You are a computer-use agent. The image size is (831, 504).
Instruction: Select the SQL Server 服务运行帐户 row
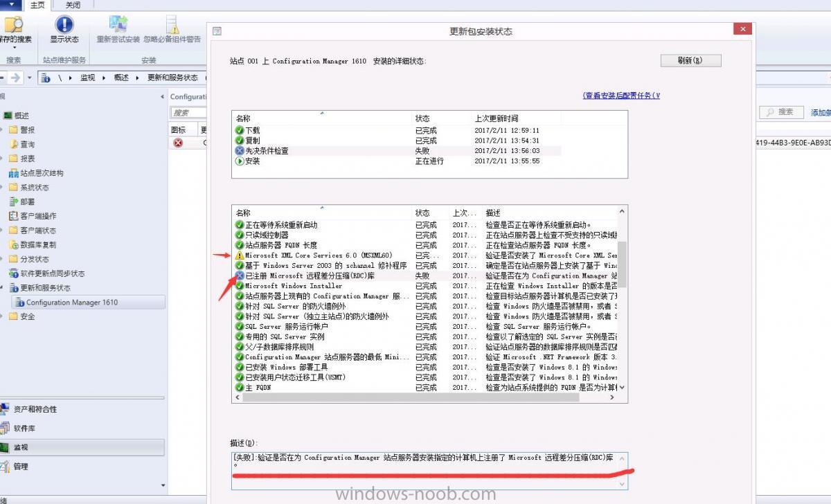(425, 327)
